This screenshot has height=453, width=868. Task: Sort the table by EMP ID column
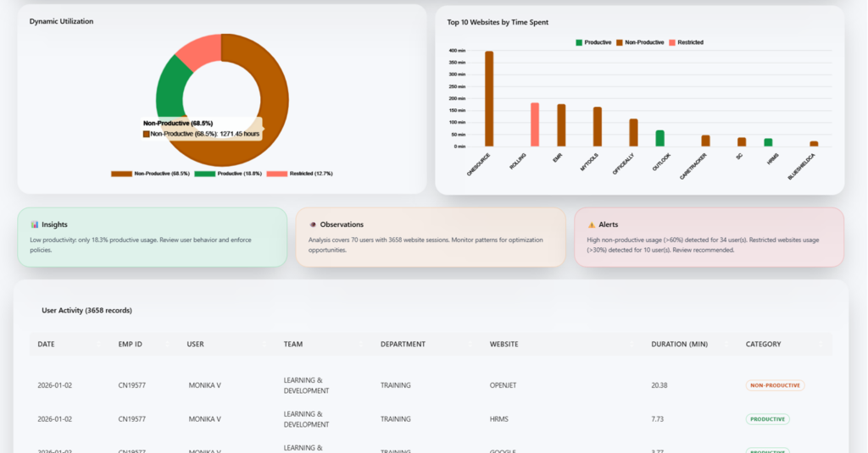point(130,344)
